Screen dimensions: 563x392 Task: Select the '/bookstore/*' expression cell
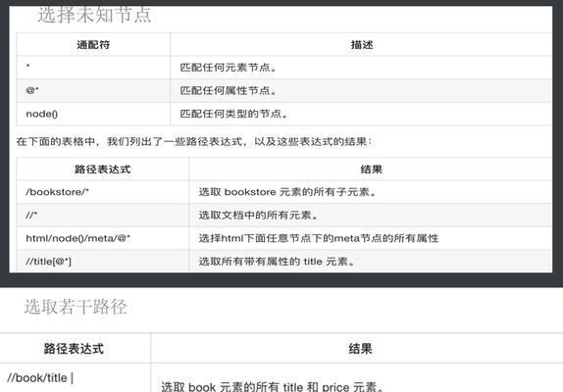coord(103,192)
